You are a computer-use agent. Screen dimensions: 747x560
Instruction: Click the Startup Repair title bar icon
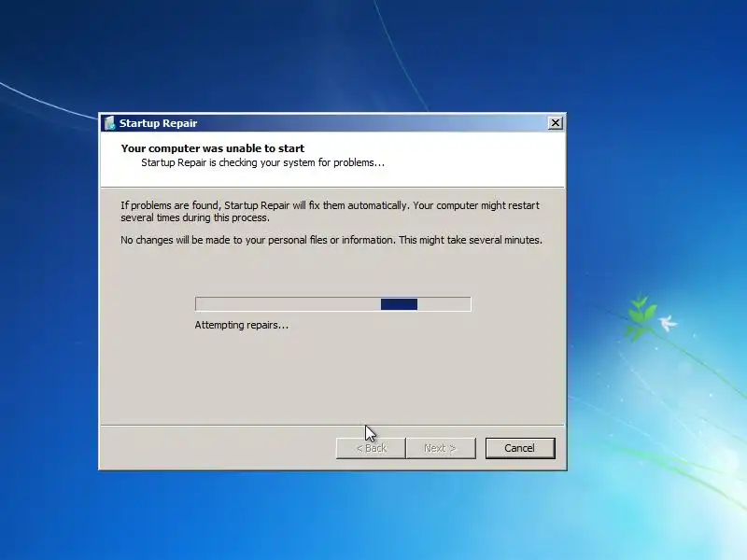pos(110,123)
